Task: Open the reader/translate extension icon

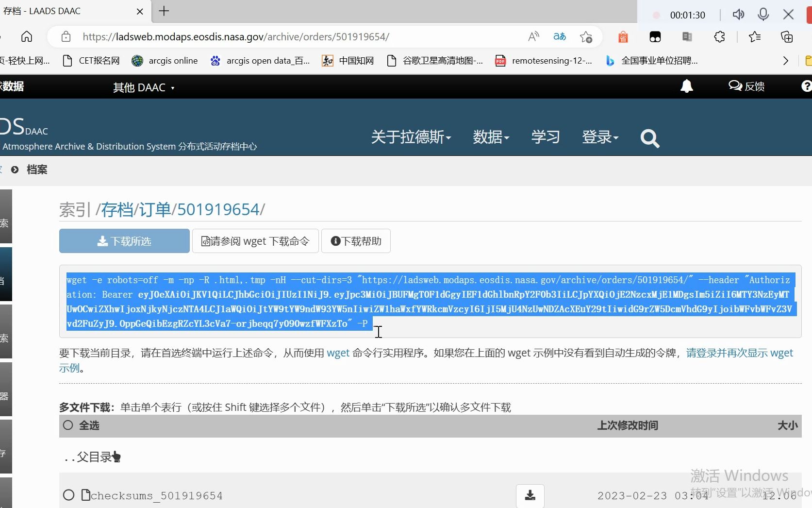Action: (687, 36)
